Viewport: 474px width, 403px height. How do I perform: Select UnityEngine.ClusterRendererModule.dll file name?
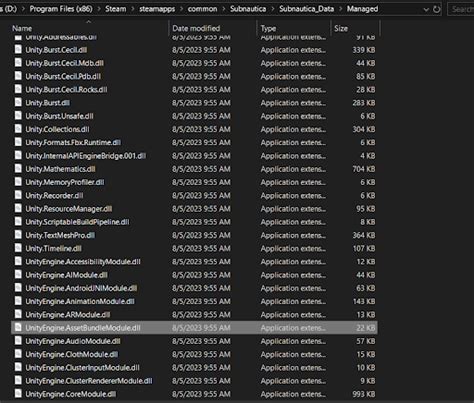[x=89, y=381]
